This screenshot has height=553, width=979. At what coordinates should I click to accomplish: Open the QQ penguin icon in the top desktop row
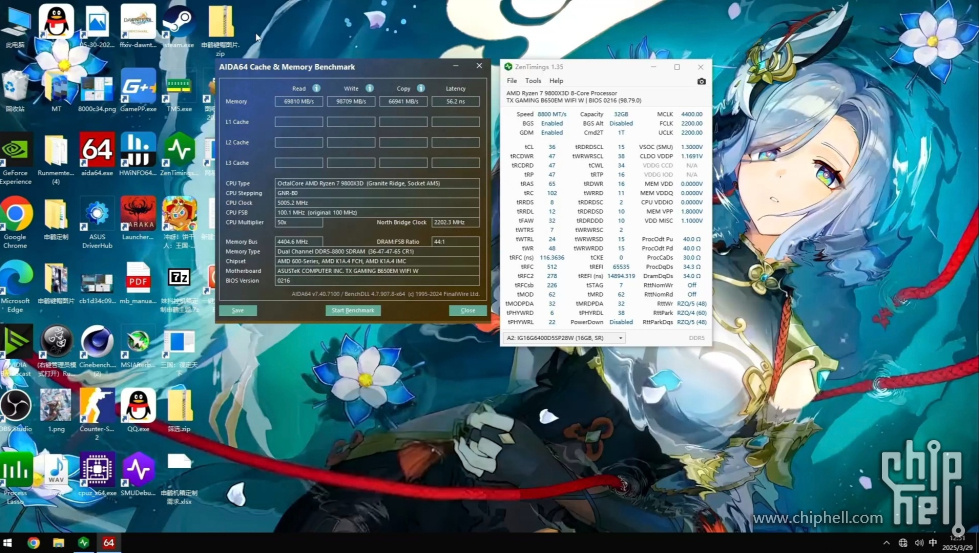click(x=56, y=21)
